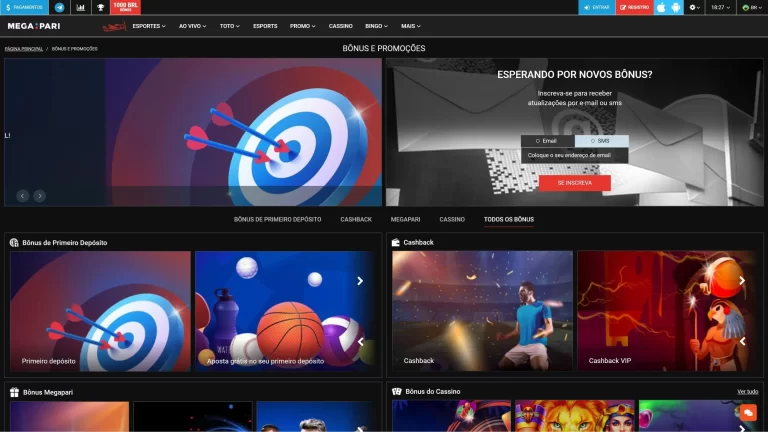Next arrow in Cashback carousel
This screenshot has height=432, width=768.
click(742, 281)
